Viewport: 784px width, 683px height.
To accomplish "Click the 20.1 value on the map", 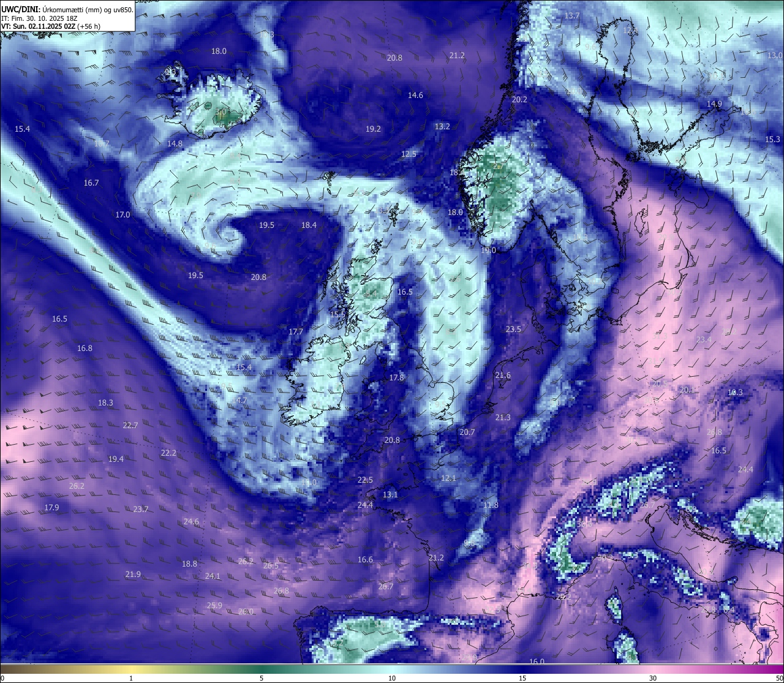I will pyautogui.click(x=687, y=390).
